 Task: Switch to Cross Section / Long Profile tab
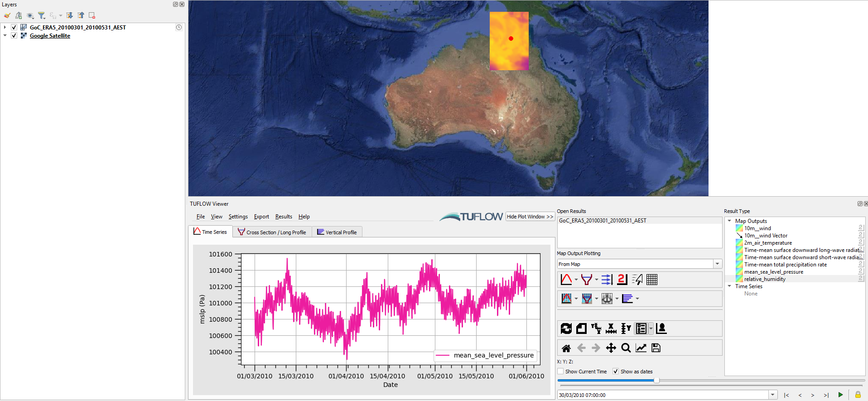point(272,232)
